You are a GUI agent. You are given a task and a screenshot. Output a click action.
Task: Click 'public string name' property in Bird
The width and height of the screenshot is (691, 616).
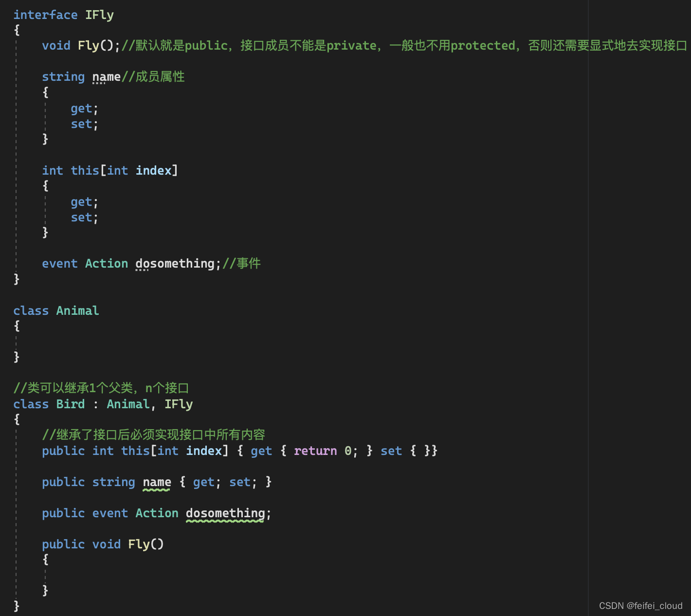pos(157,482)
